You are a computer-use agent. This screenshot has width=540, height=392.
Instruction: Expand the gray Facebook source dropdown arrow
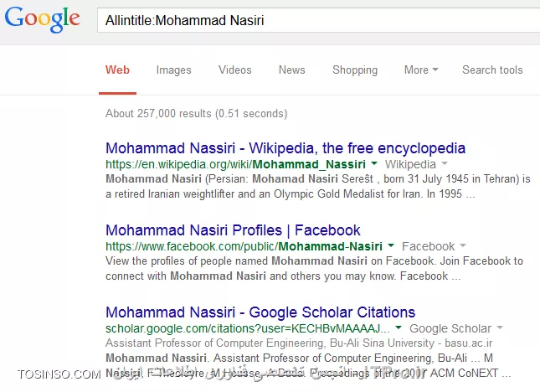(x=463, y=245)
